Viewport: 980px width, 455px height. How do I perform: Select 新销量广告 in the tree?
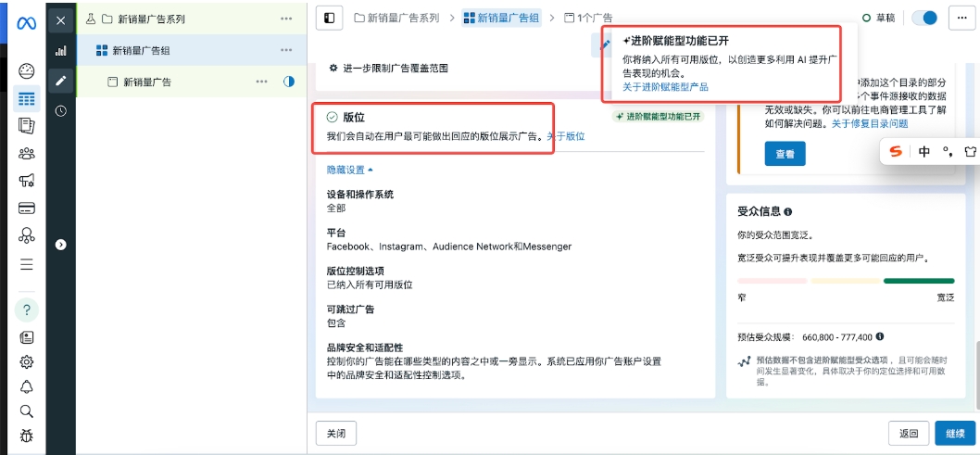(147, 82)
